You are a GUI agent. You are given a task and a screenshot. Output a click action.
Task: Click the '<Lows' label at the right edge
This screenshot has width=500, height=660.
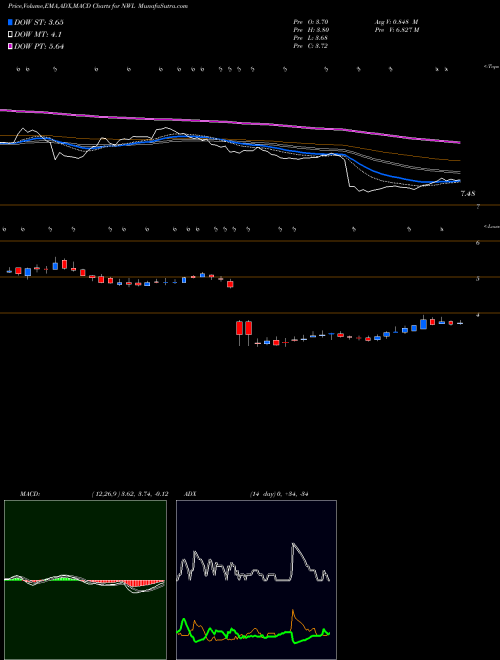point(492,227)
